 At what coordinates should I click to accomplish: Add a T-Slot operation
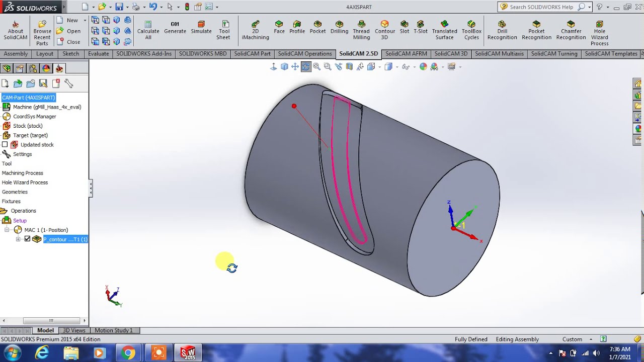point(421,28)
